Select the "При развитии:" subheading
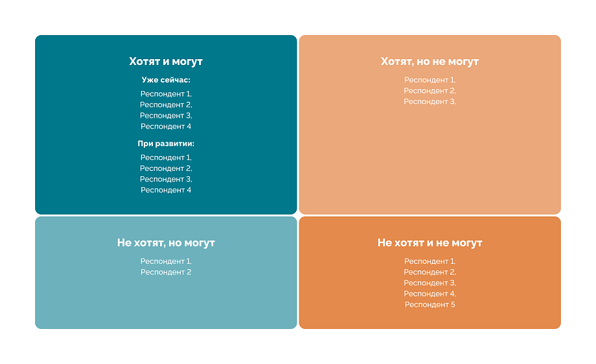The width and height of the screenshot is (596, 364). point(166,144)
